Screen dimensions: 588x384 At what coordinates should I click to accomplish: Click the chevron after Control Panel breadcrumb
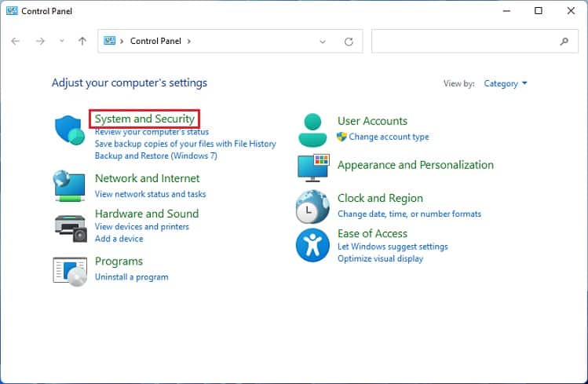click(x=189, y=42)
